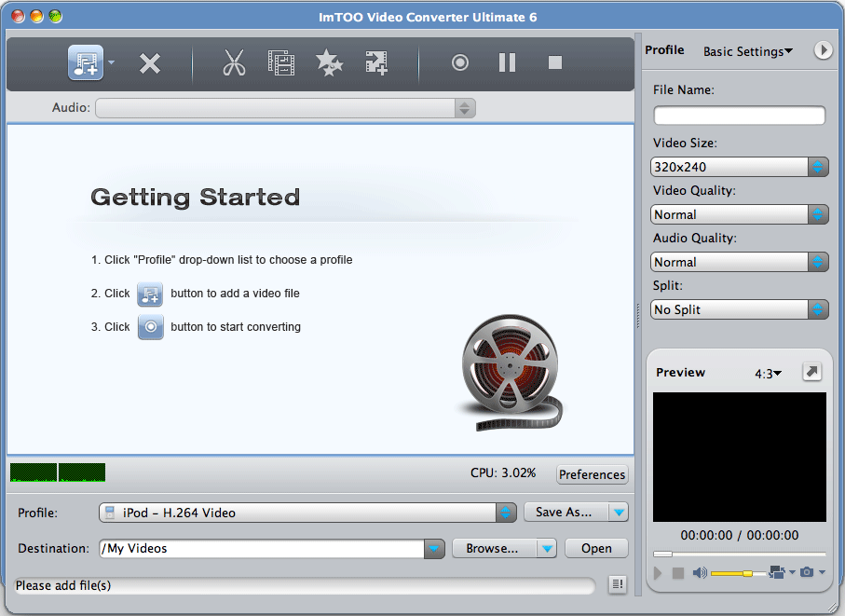This screenshot has height=616, width=845.
Task: Expand the iPod H.264 profile list
Action: (x=503, y=512)
